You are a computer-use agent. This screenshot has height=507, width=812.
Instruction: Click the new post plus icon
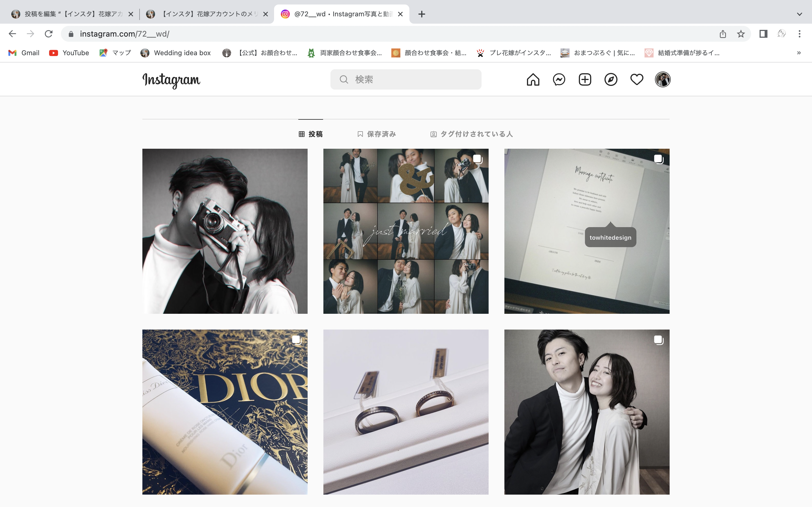click(x=585, y=79)
